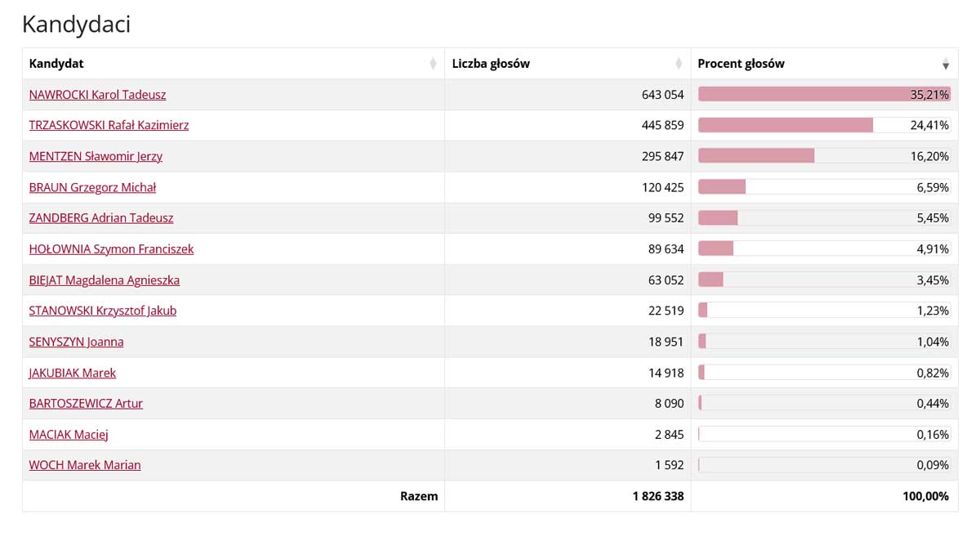
Task: Open TRZASKOWSKI Rafał Kazimierz link
Action: [x=109, y=126]
